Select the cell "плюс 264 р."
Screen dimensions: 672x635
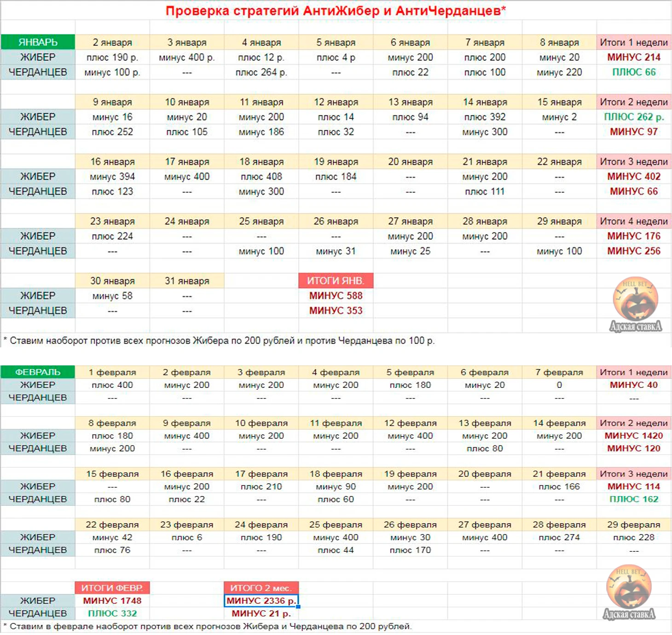pos(261,72)
